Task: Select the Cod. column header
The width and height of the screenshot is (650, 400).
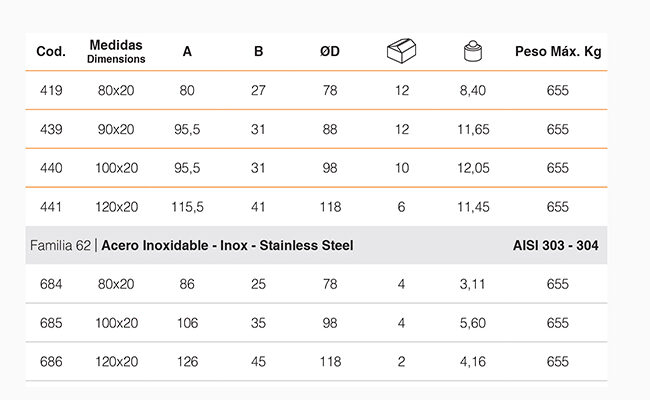Action: click(x=50, y=52)
